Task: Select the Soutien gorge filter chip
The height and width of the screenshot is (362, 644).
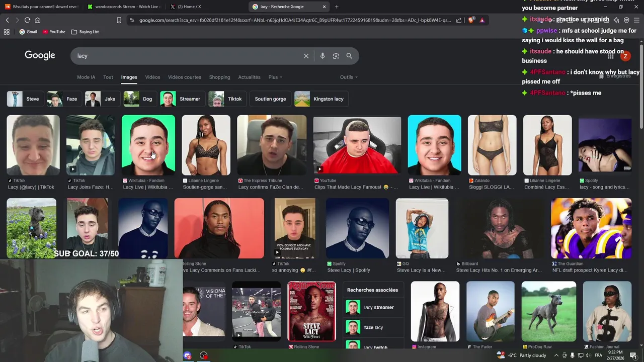Action: tap(271, 99)
